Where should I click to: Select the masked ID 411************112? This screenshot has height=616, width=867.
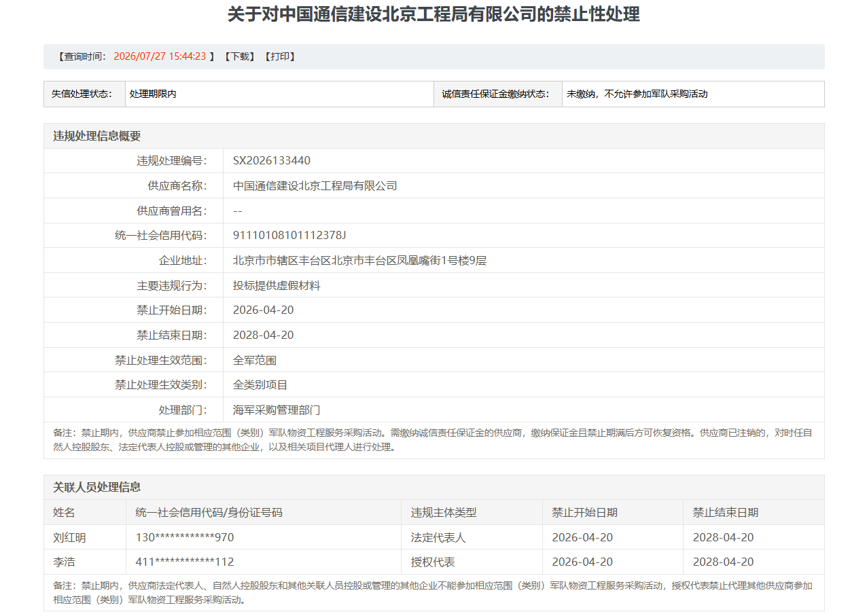185,562
